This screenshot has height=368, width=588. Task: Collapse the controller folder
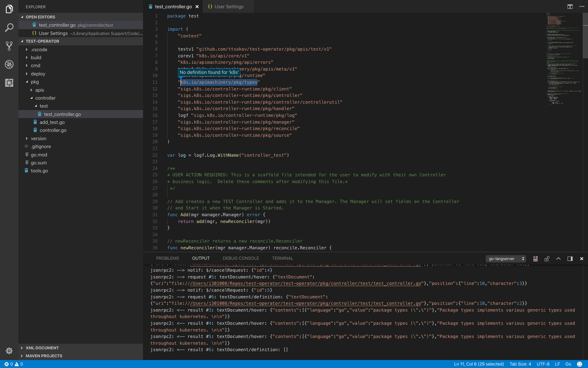pyautogui.click(x=31, y=98)
